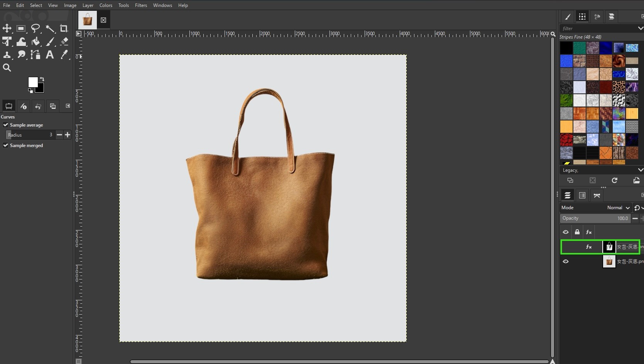The height and width of the screenshot is (364, 644).
Task: Decrease layer Opacity with minus button
Action: (635, 218)
